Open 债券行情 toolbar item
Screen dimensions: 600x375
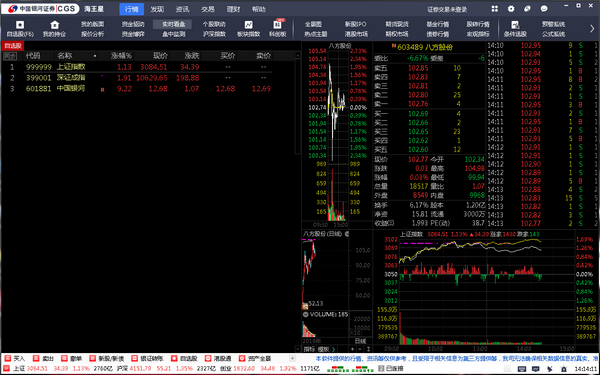pyautogui.click(x=437, y=34)
